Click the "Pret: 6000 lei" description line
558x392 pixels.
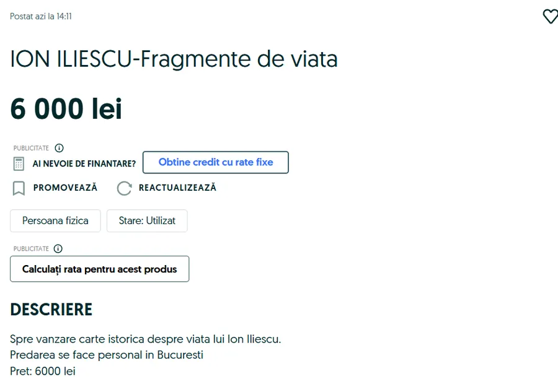[x=43, y=372]
